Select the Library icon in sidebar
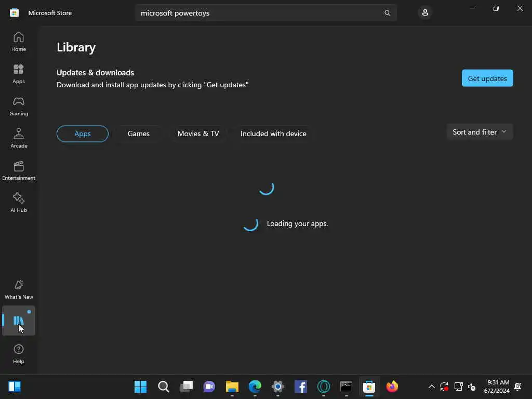Image resolution: width=532 pixels, height=399 pixels. [19, 321]
